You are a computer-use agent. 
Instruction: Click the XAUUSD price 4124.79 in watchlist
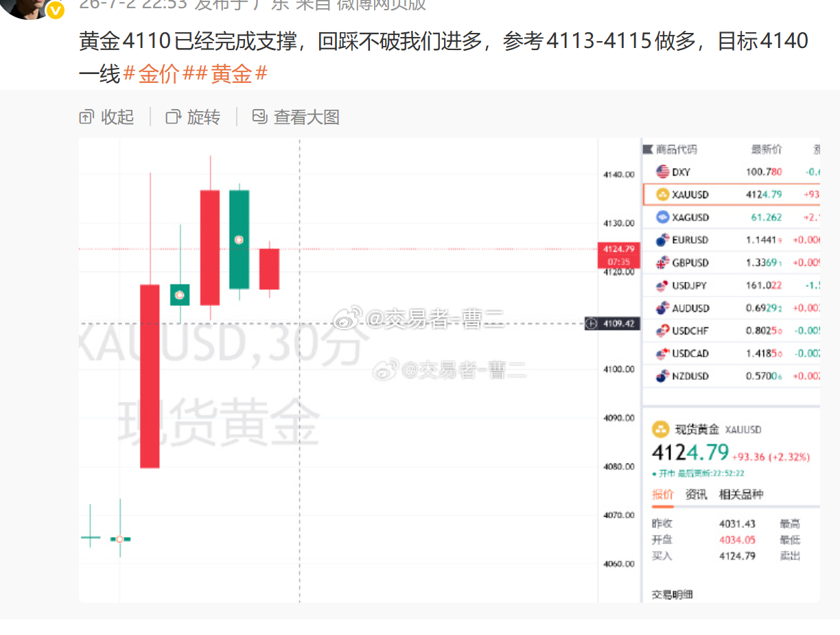pyautogui.click(x=764, y=195)
